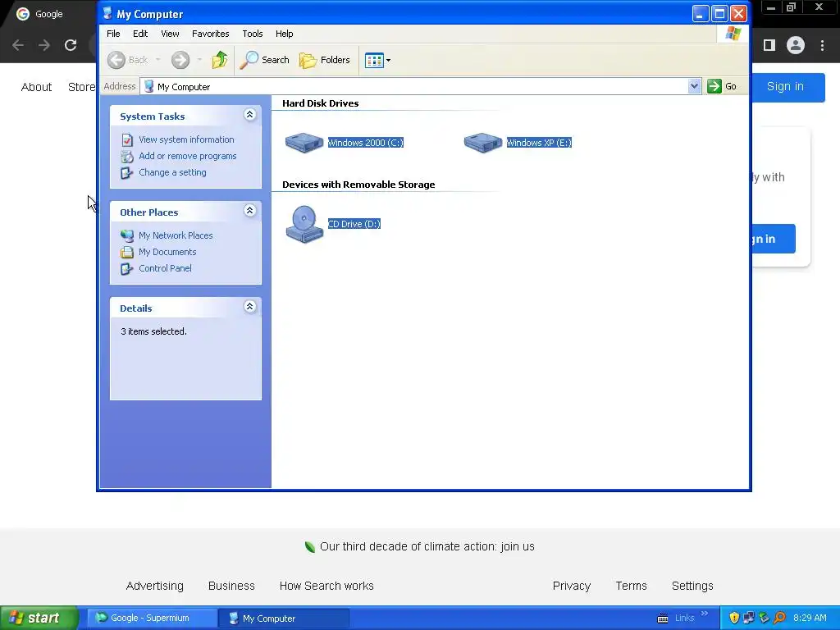Go up one folder level
This screenshot has height=630, width=840.
[x=219, y=60]
